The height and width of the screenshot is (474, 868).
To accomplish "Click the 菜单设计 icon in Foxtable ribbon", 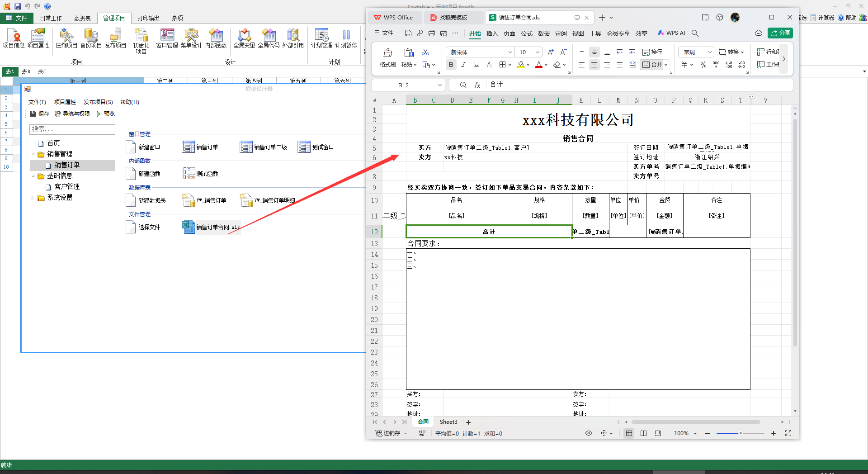I will click(191, 38).
